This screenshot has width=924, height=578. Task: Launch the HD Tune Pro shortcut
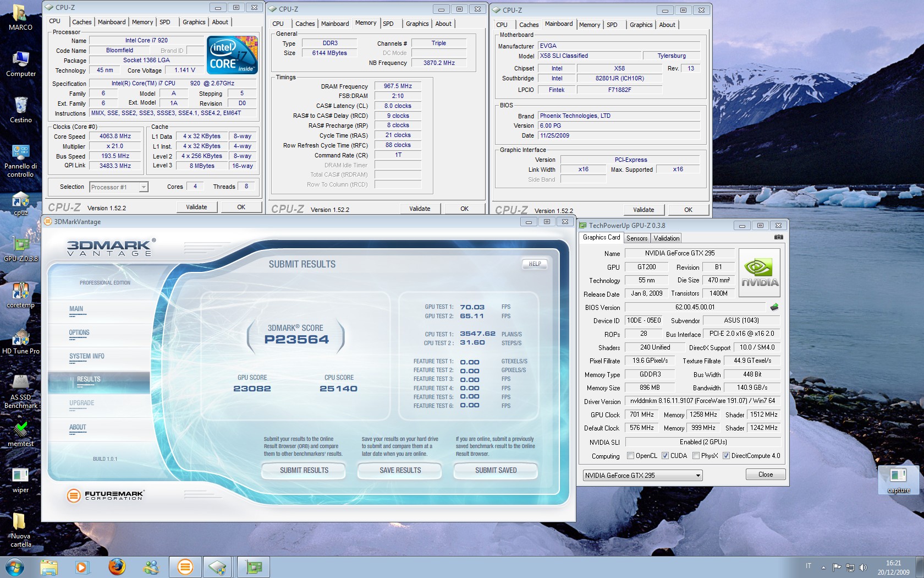[21, 341]
